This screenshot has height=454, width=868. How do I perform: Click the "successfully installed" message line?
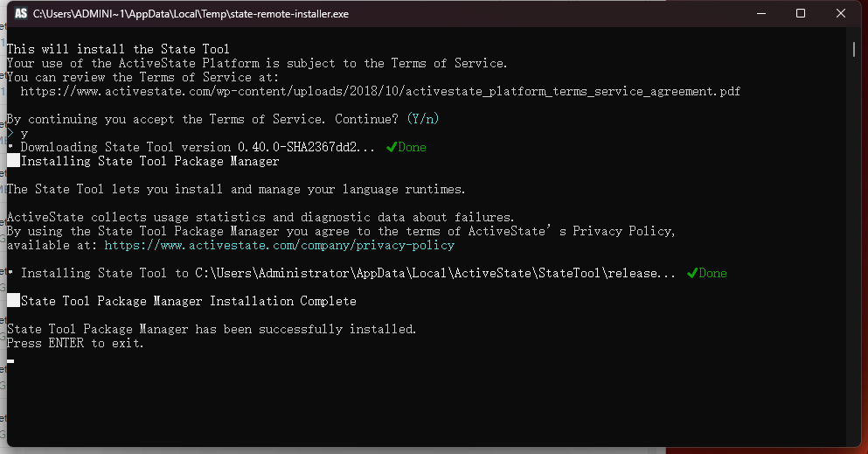212,329
